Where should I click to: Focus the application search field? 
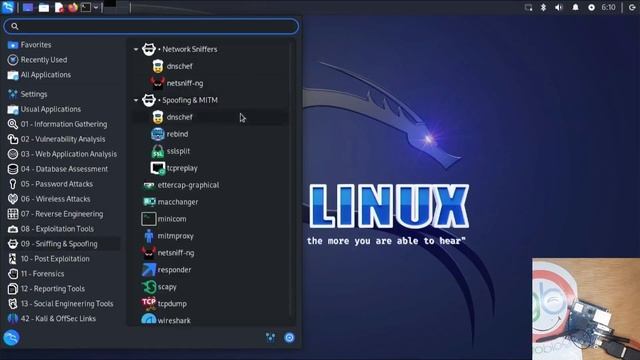151,27
